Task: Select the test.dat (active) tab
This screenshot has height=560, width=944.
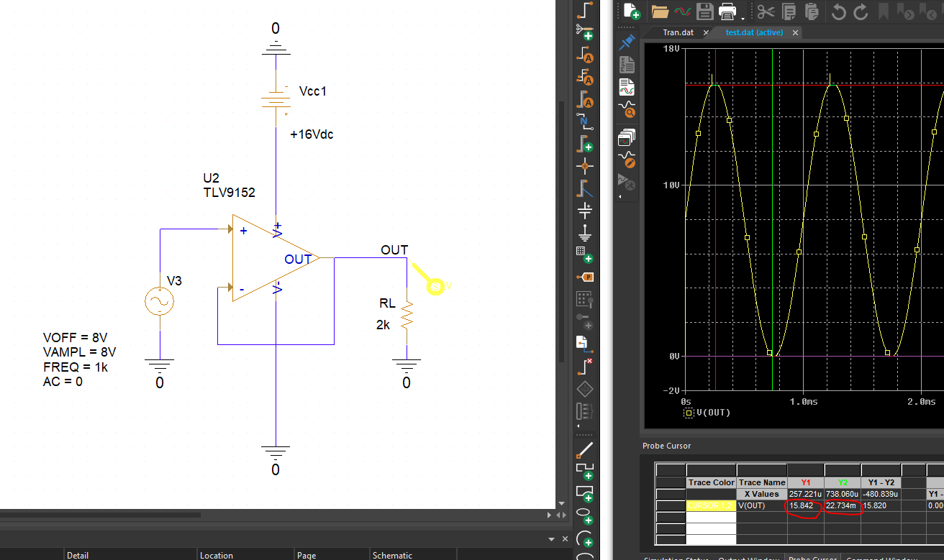Action: pyautogui.click(x=754, y=32)
